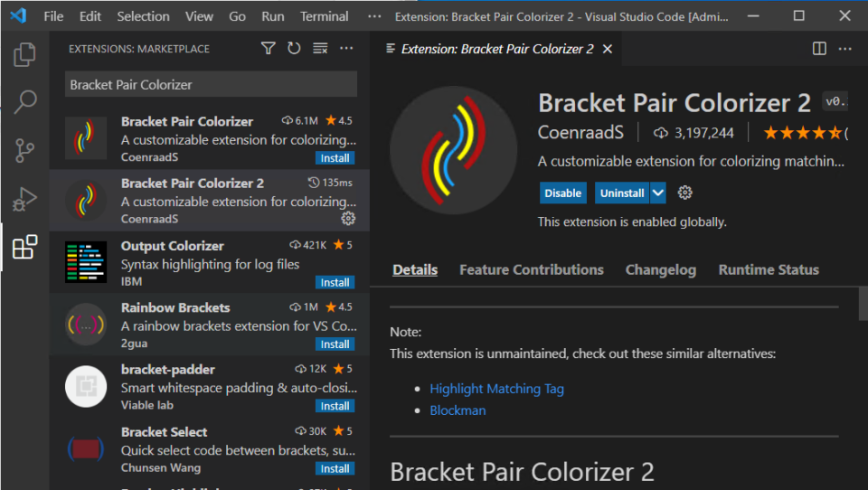This screenshot has width=868, height=490.
Task: Select the Output Colorizer extension icon
Action: [x=86, y=262]
